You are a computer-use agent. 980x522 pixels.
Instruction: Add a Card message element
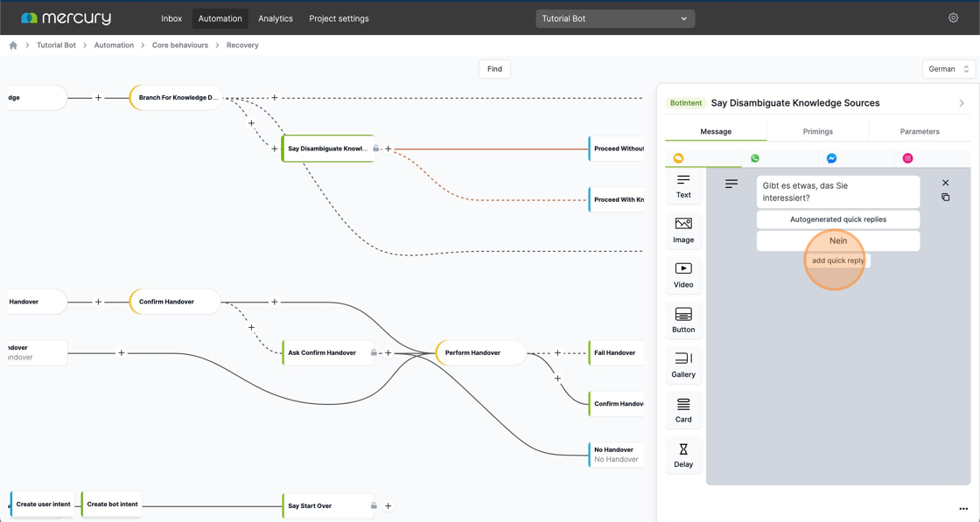pyautogui.click(x=683, y=411)
